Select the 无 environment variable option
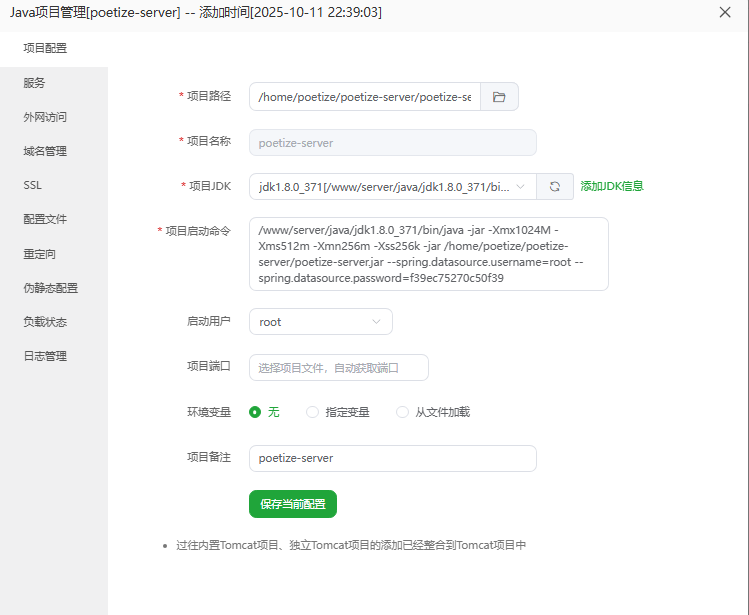Image resolution: width=749 pixels, height=615 pixels. coord(264,412)
